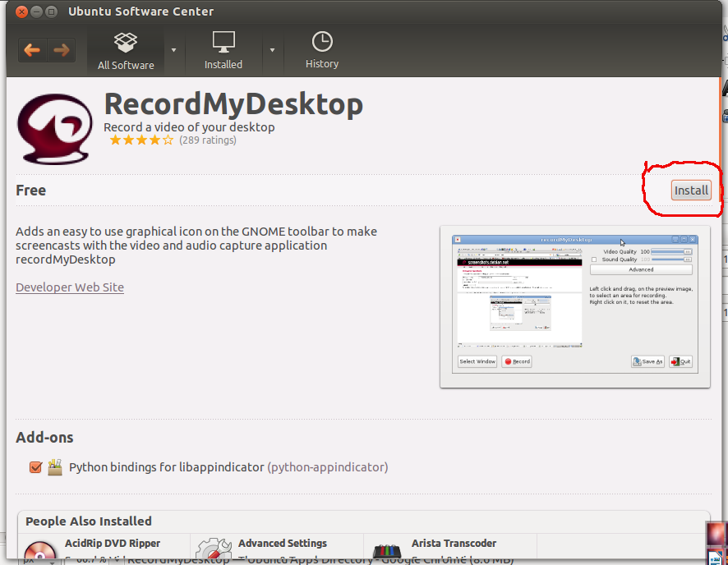Enlarge the RecordMyDesktop screenshot thumbnail
This screenshot has height=565, width=728.
(x=575, y=306)
